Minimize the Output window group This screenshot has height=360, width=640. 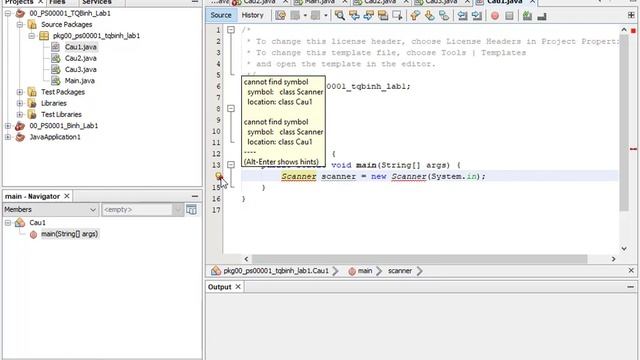pyautogui.click(x=630, y=287)
